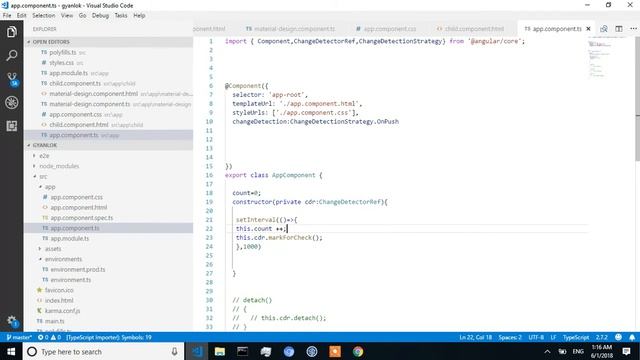The width and height of the screenshot is (640, 360).
Task: Open the Go menu
Action: click(x=82, y=16)
